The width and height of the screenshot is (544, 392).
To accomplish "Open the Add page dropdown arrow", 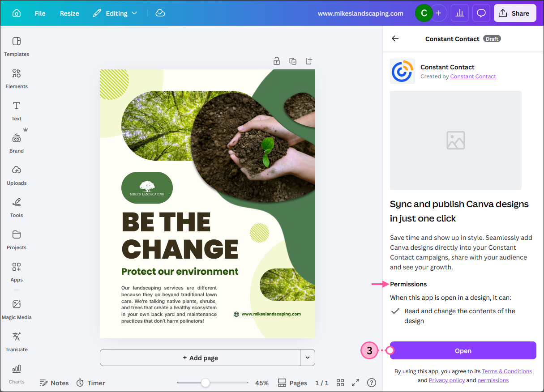I will 308,358.
